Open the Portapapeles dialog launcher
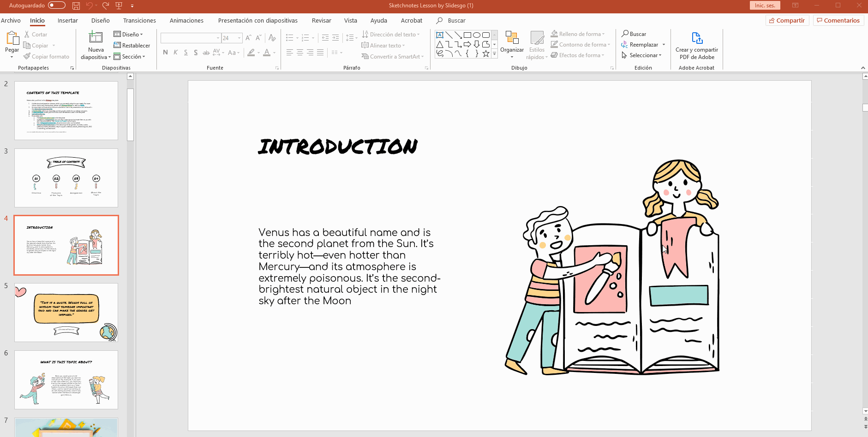The width and height of the screenshot is (868, 437). tap(72, 68)
